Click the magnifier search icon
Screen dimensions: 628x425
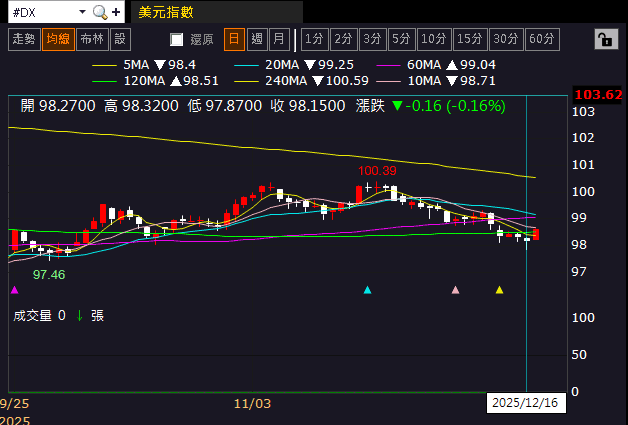(100, 12)
